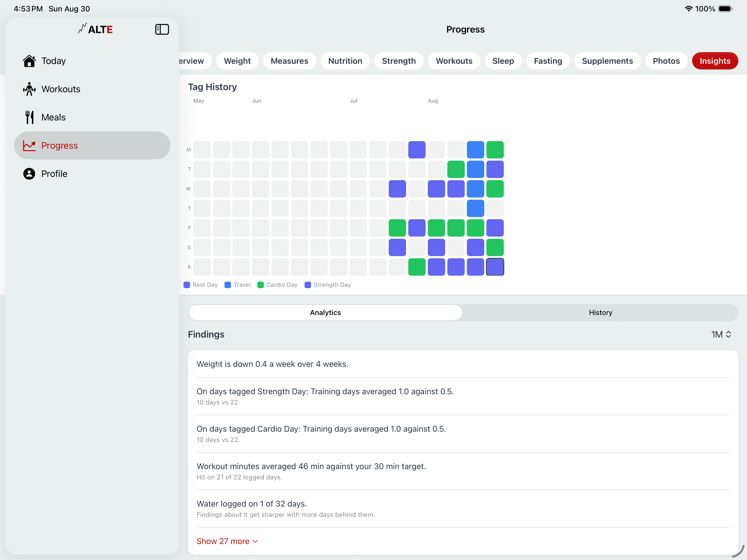Open the Fasting tab
Image resolution: width=747 pixels, height=560 pixels.
tap(548, 61)
